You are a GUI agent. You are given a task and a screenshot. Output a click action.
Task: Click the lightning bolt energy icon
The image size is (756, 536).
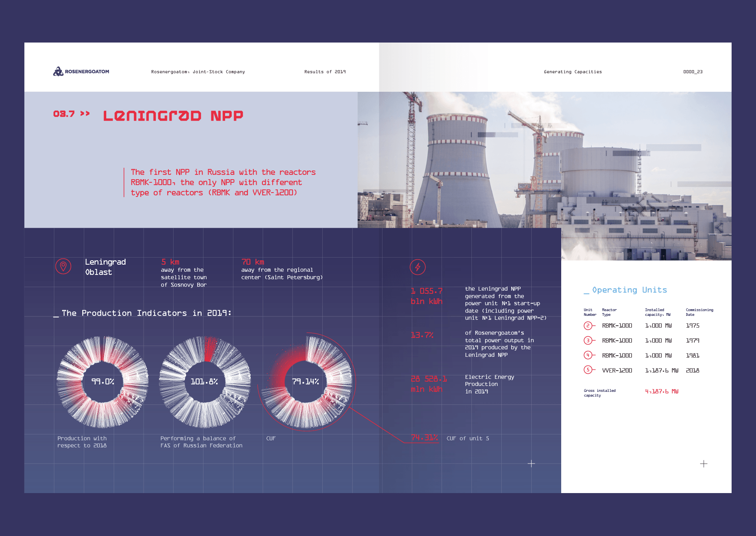[418, 267]
